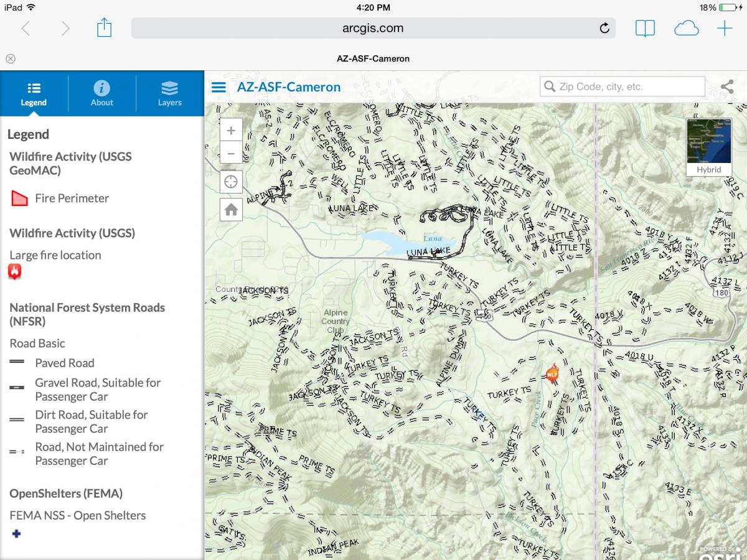
Task: Zoom in on the map
Action: [x=231, y=131]
